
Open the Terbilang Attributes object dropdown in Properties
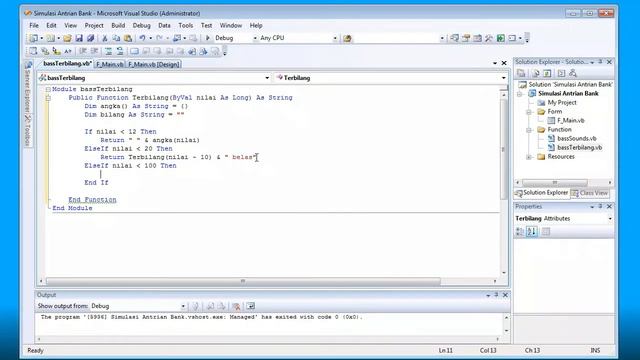pos(610,219)
